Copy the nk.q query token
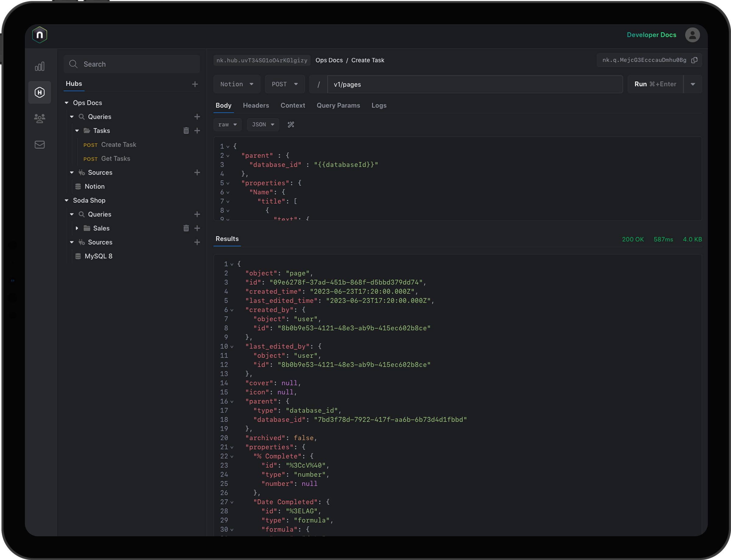Screen dimensions: 731x560 (x=695, y=60)
